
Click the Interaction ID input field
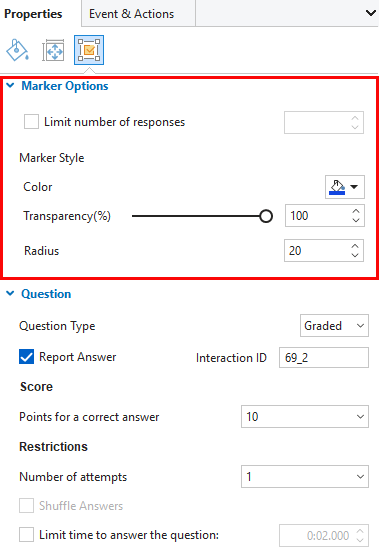click(324, 357)
